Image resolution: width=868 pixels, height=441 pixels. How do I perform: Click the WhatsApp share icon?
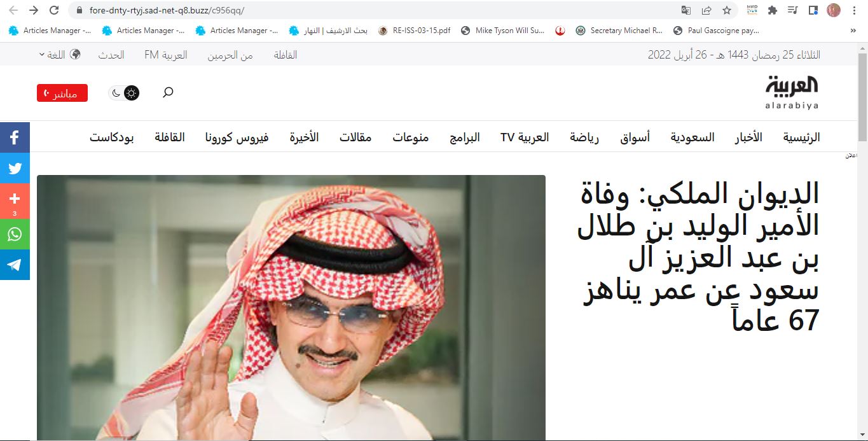coord(15,234)
